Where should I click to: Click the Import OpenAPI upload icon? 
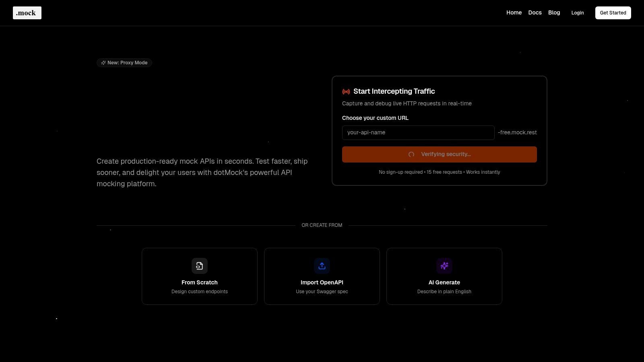(322, 266)
